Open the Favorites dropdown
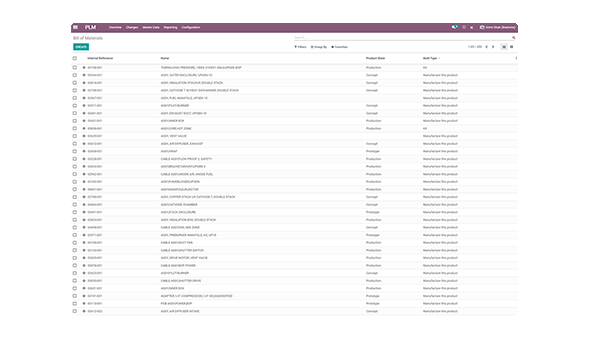Viewport: 590px width, 360px height. (x=339, y=47)
